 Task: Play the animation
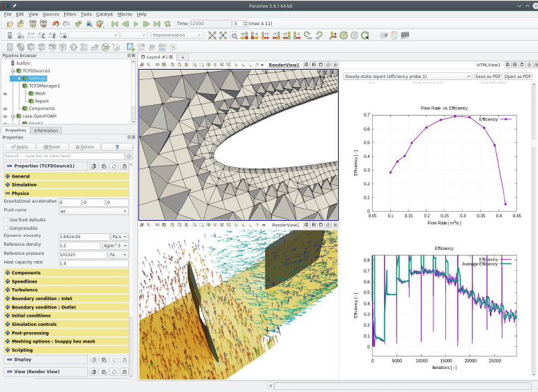(x=136, y=24)
